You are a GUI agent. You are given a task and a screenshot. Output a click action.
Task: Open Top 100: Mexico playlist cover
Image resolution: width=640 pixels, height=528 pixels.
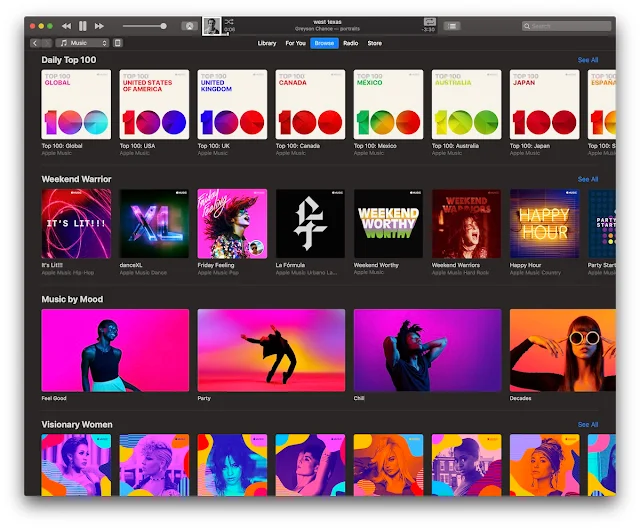[x=389, y=104]
